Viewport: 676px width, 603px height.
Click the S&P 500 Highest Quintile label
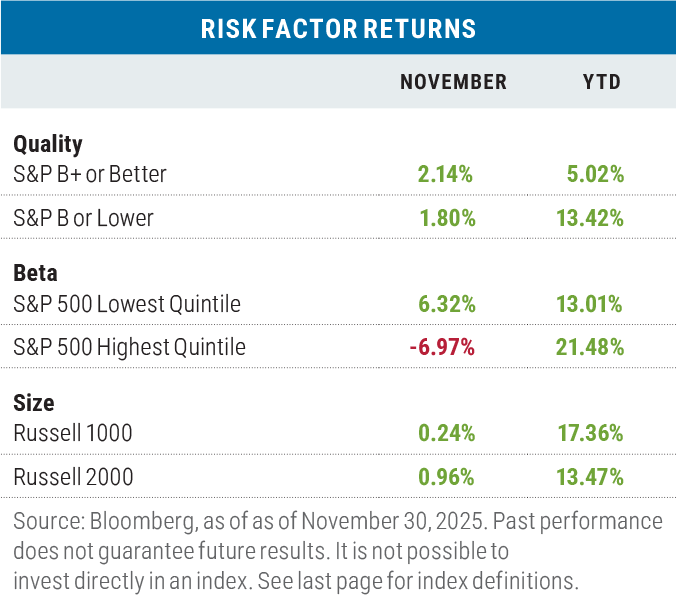coord(130,347)
